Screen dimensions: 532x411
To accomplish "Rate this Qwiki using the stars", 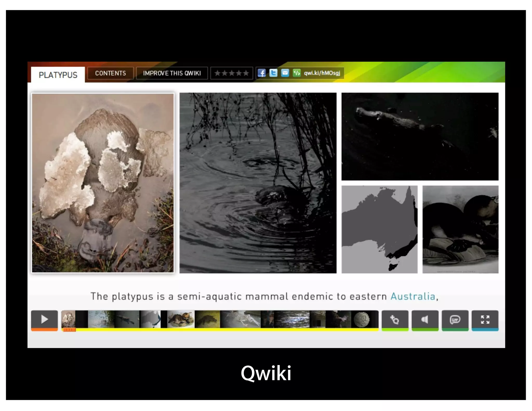I will [x=232, y=73].
